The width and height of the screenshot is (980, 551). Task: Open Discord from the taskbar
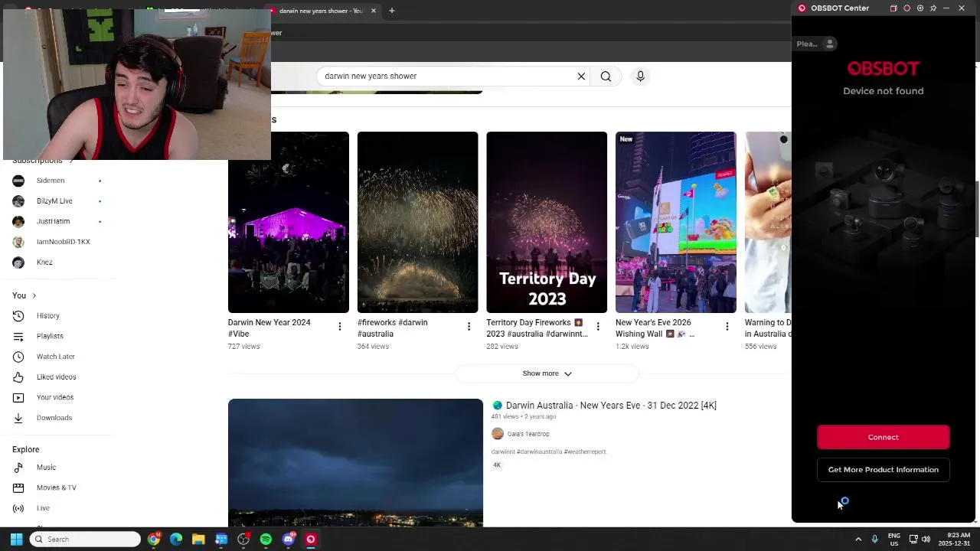pyautogui.click(x=289, y=540)
